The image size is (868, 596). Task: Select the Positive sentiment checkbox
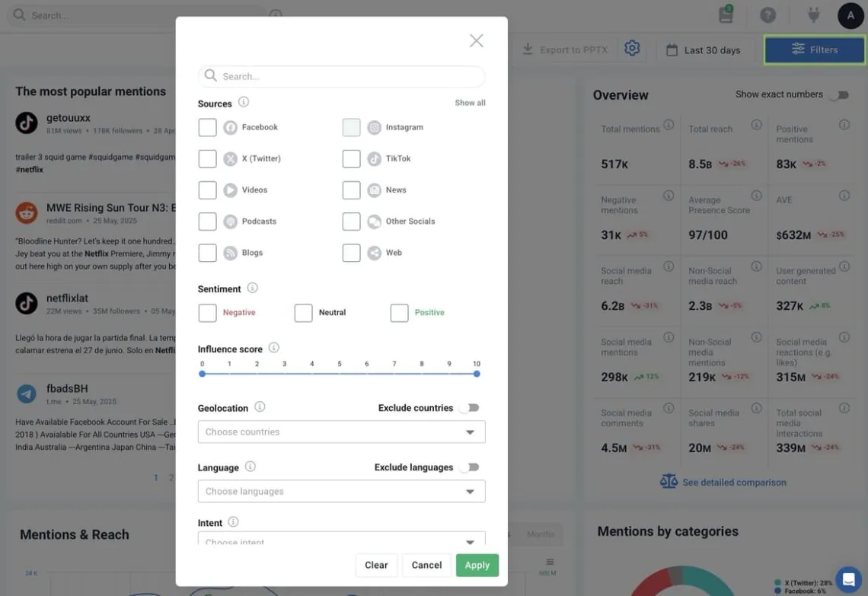click(399, 313)
